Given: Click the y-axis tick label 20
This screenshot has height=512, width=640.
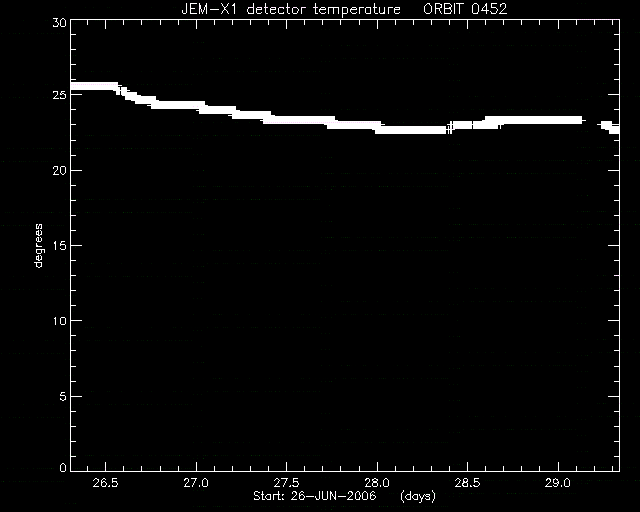Looking at the screenshot, I should pyautogui.click(x=59, y=170).
